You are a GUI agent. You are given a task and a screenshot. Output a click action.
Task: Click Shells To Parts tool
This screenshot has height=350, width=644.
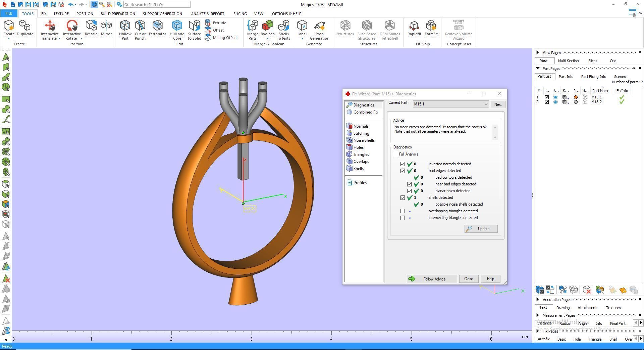[x=283, y=30]
